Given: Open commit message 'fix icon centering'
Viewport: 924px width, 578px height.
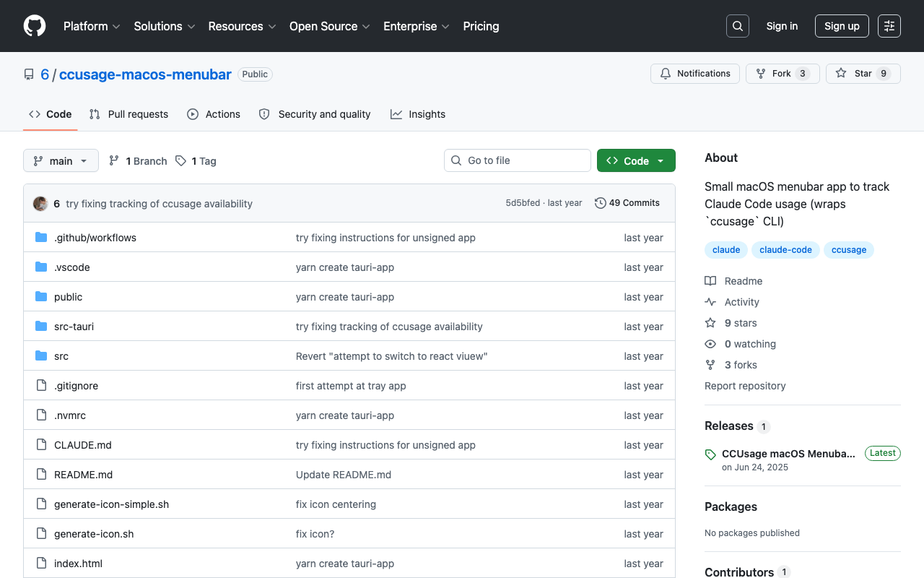Looking at the screenshot, I should [x=336, y=504].
